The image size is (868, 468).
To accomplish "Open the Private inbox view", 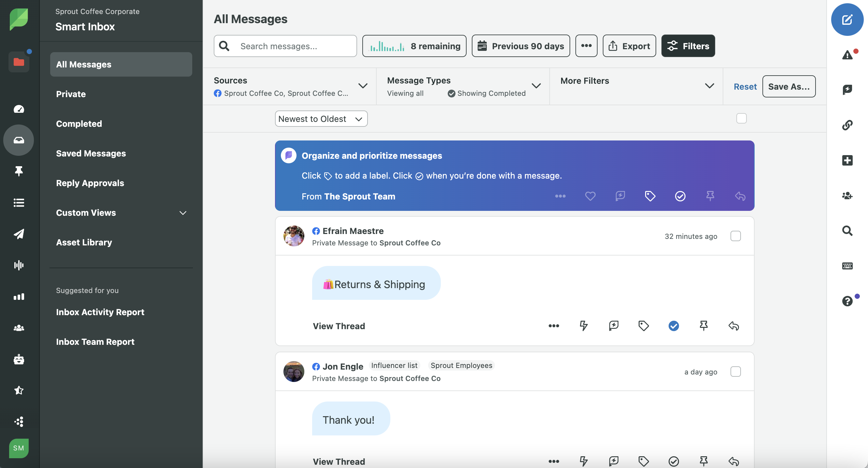I will point(121,94).
